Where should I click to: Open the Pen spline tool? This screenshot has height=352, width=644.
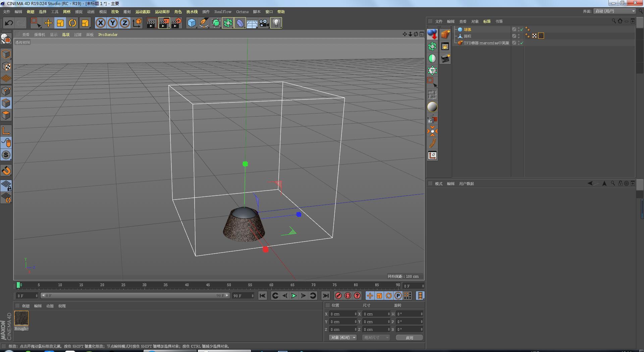click(x=204, y=23)
